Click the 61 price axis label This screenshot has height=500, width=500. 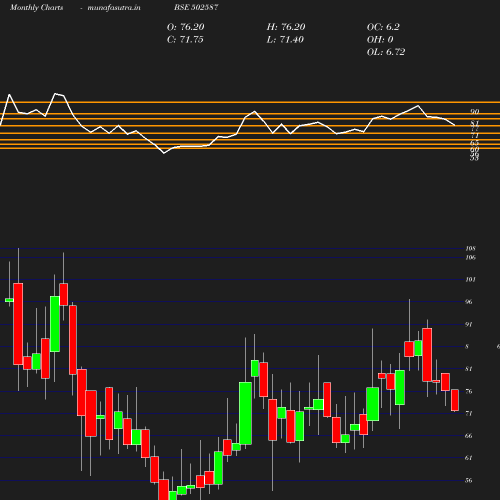(x=469, y=458)
